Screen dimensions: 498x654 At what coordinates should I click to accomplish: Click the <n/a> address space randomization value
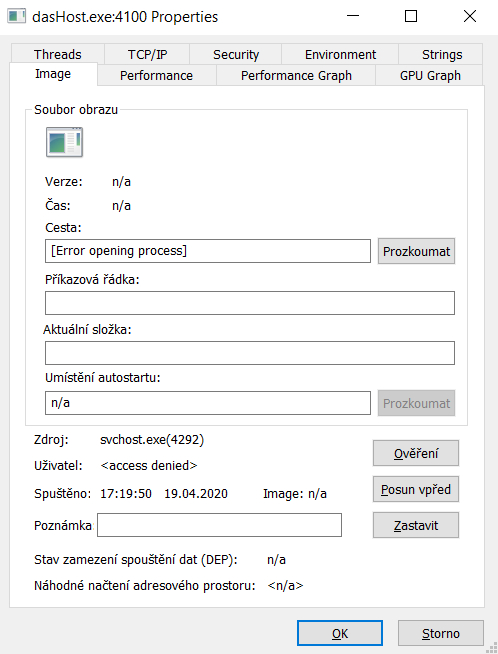pos(285,586)
